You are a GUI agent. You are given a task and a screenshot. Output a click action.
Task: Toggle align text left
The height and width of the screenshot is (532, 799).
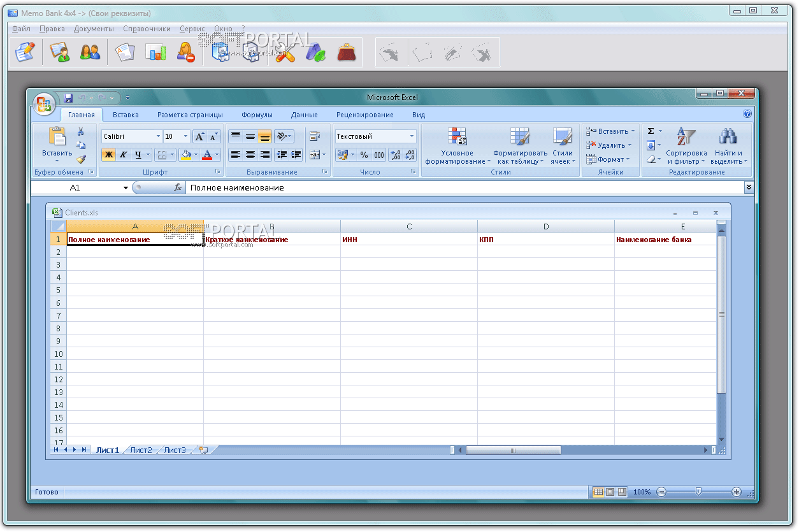point(235,155)
